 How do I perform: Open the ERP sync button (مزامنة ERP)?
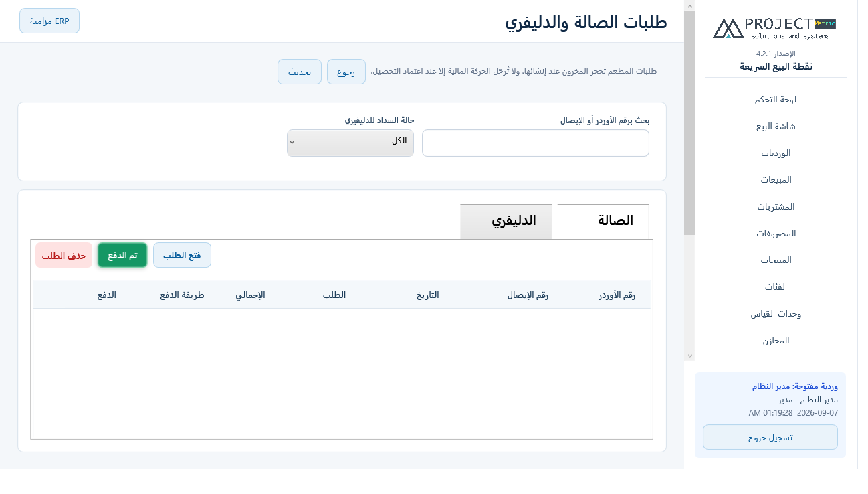pos(49,21)
